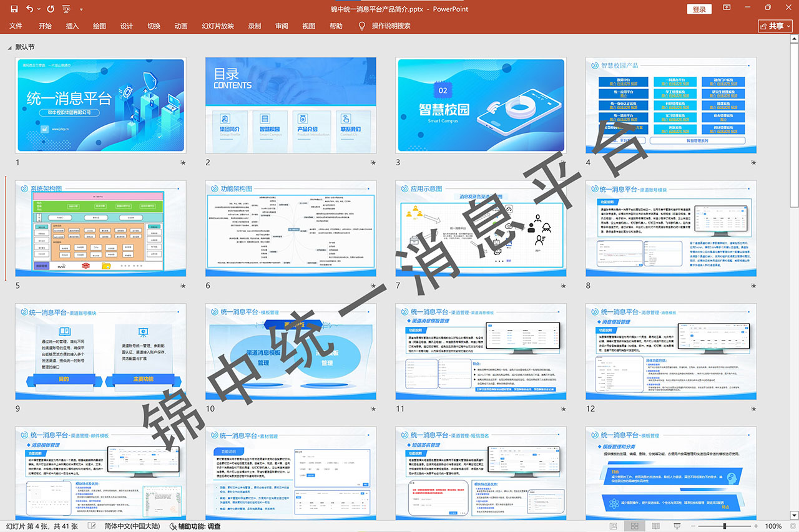Image resolution: width=799 pixels, height=532 pixels.
Task: Switch to the 录制 tab
Action: pos(255,26)
